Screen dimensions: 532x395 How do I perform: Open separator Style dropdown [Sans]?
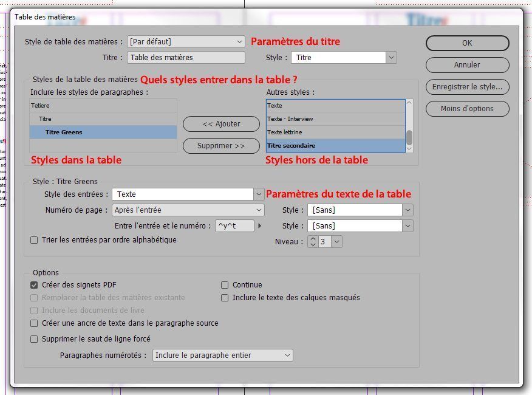pyautogui.click(x=360, y=226)
